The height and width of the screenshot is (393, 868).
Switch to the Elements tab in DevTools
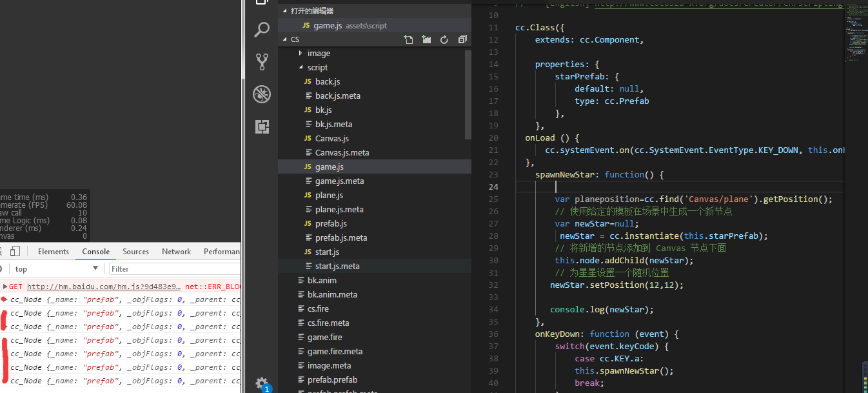tap(53, 252)
